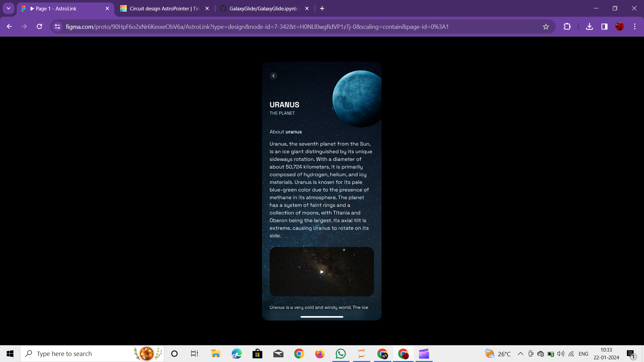Open WhatsApp from the taskbar
Image resolution: width=644 pixels, height=362 pixels.
(x=340, y=354)
